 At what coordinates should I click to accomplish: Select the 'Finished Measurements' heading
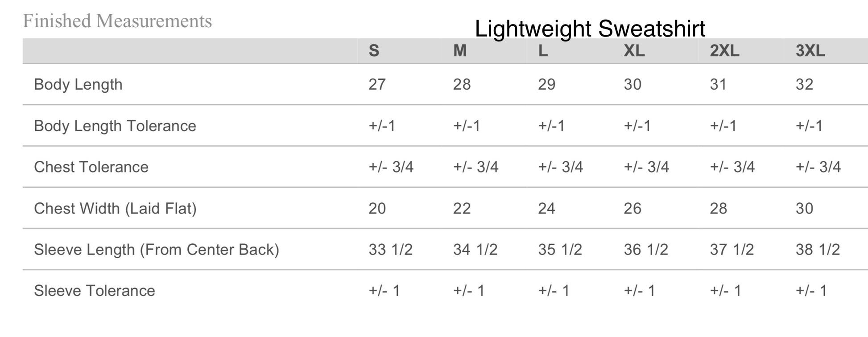tap(117, 21)
